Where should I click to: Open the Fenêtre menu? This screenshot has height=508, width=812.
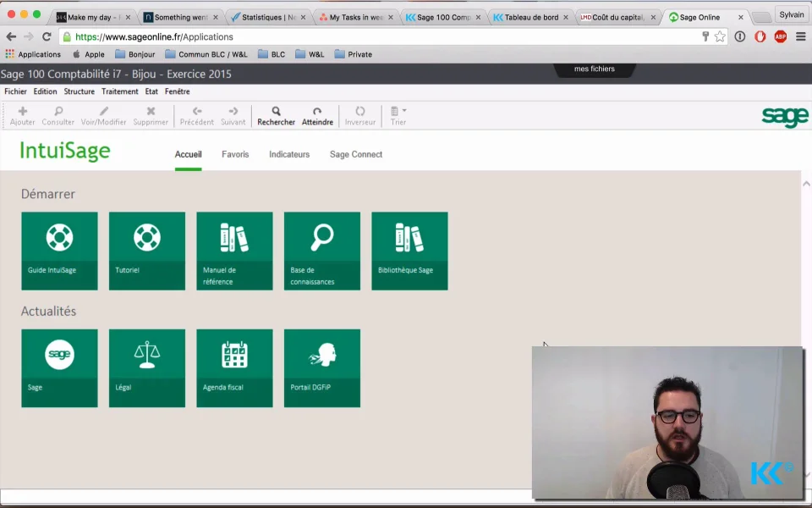pos(177,91)
